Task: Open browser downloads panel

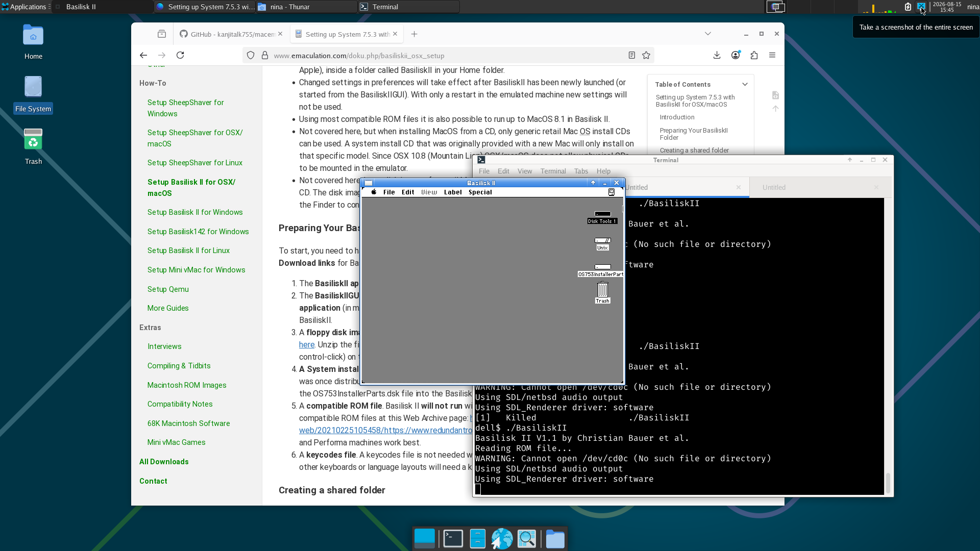Action: (x=717, y=55)
